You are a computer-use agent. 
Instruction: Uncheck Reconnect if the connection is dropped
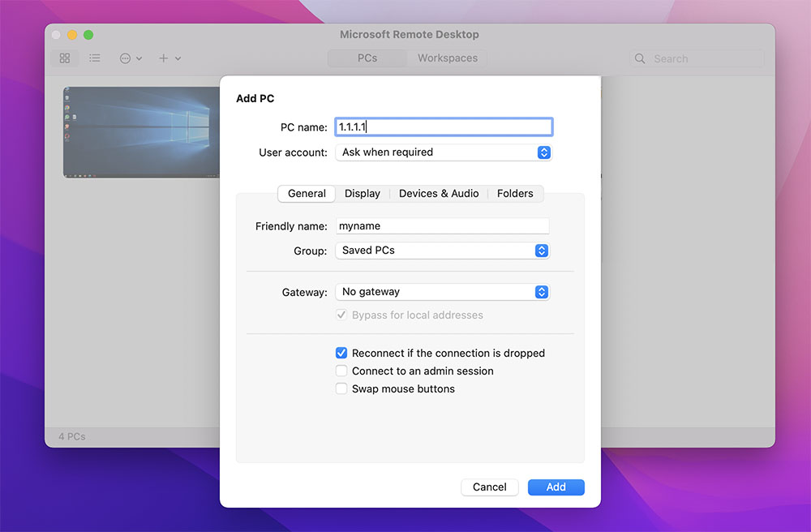tap(341, 353)
